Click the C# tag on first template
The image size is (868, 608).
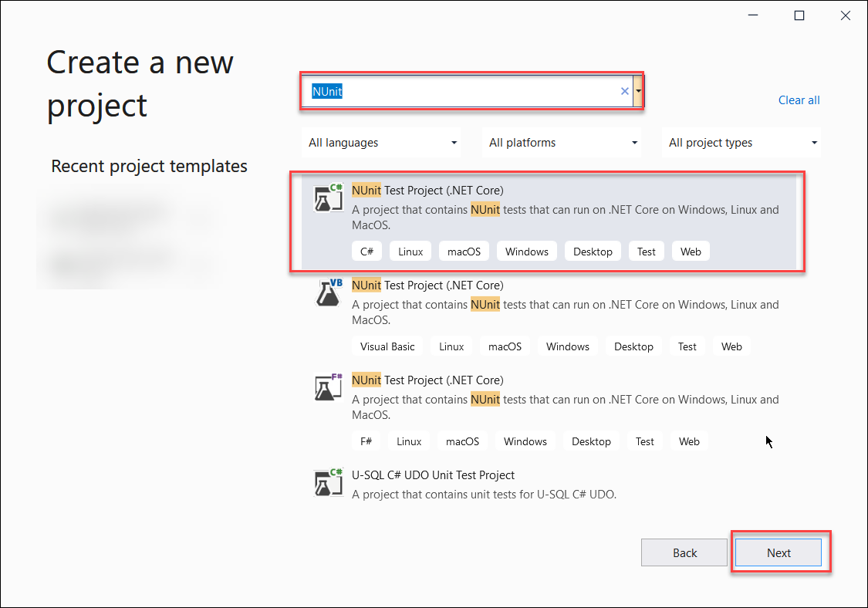tap(367, 252)
